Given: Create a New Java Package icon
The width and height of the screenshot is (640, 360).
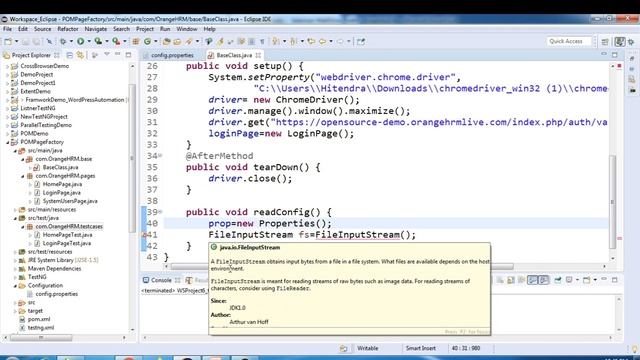Looking at the screenshot, I should [x=135, y=41].
